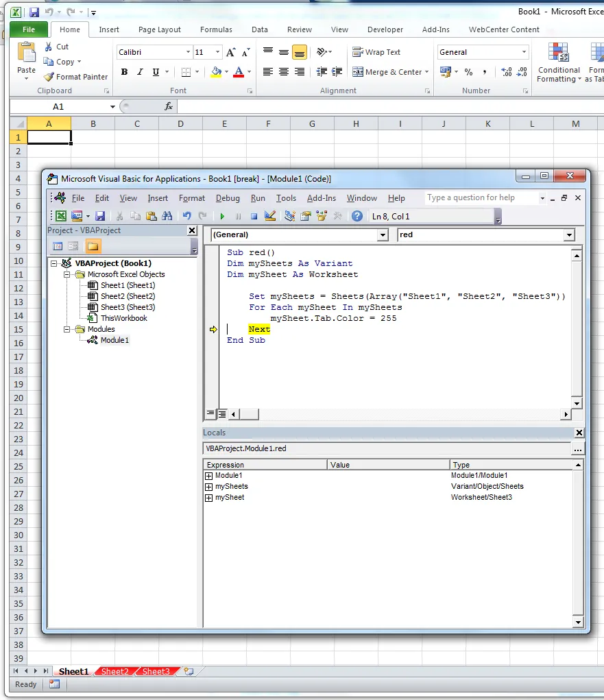
Task: Click Calls Stack ellipsis button in Locals
Action: [x=578, y=449]
